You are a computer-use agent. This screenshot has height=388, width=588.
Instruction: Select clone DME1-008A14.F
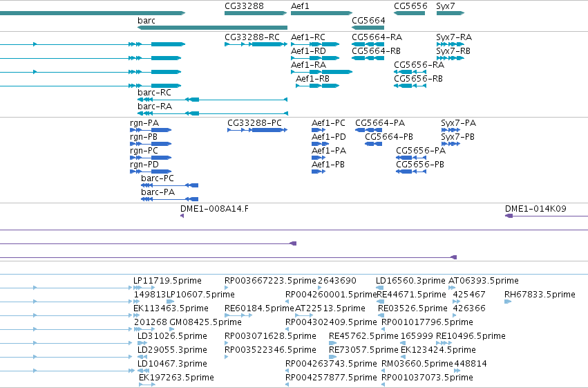[x=182, y=216]
